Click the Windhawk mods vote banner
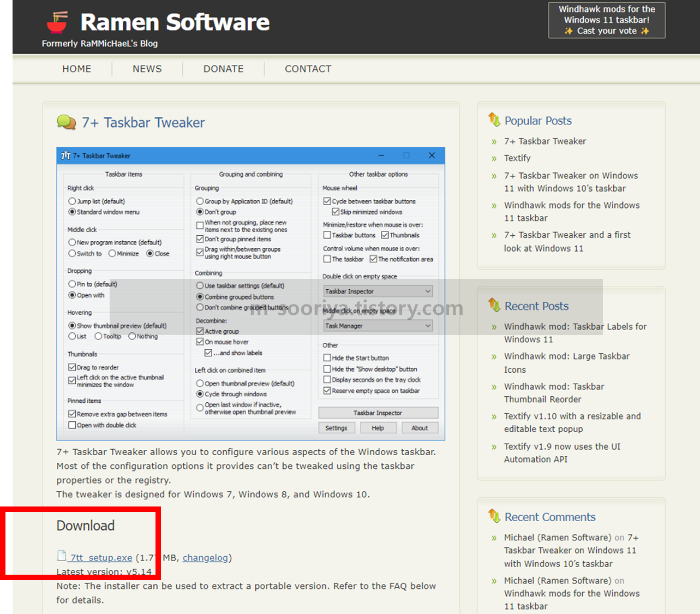700x614 pixels. coord(607,20)
